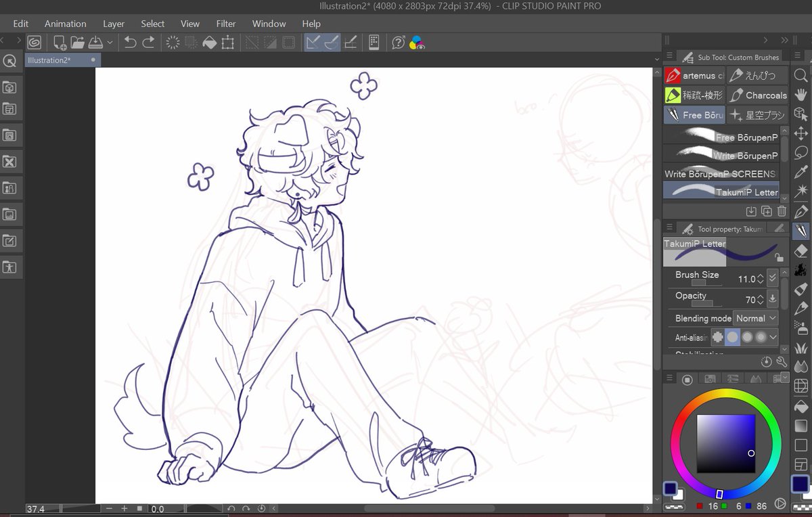Select the Figure rectangle tool
The width and height of the screenshot is (812, 517).
click(x=800, y=445)
